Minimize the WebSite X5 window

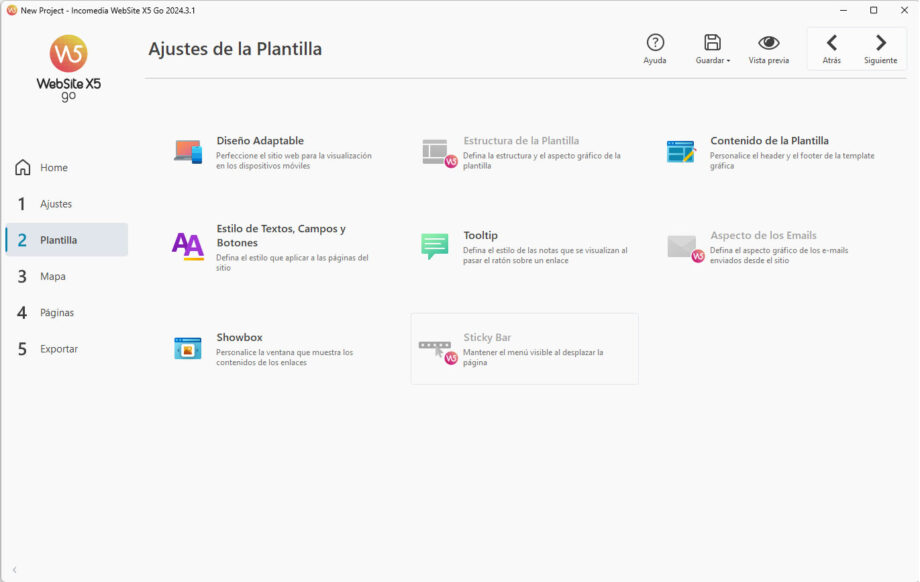843,10
